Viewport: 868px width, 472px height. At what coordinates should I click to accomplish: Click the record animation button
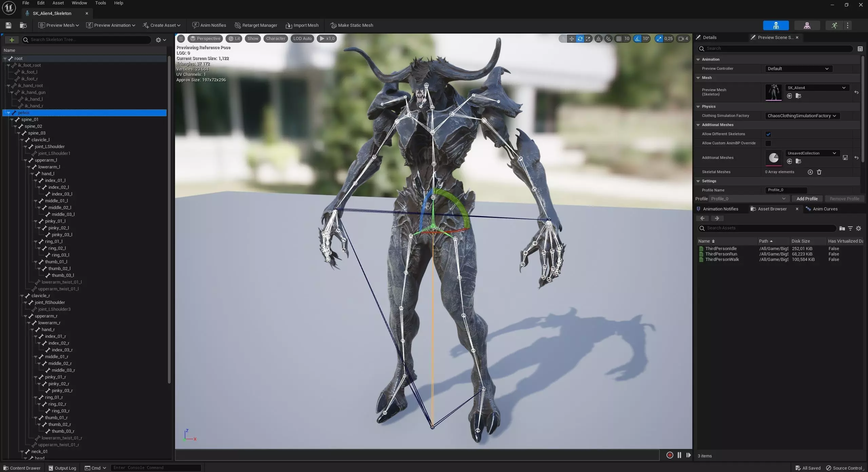670,455
